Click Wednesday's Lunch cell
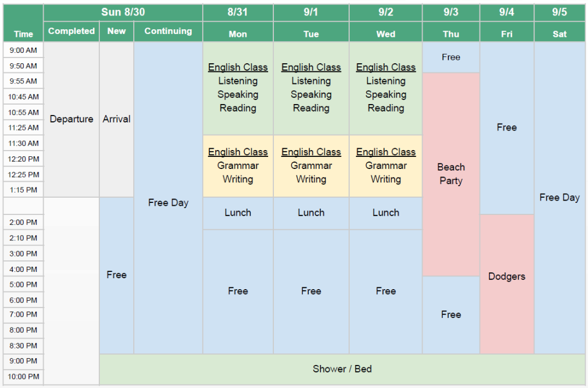The image size is (588, 388). point(386,213)
